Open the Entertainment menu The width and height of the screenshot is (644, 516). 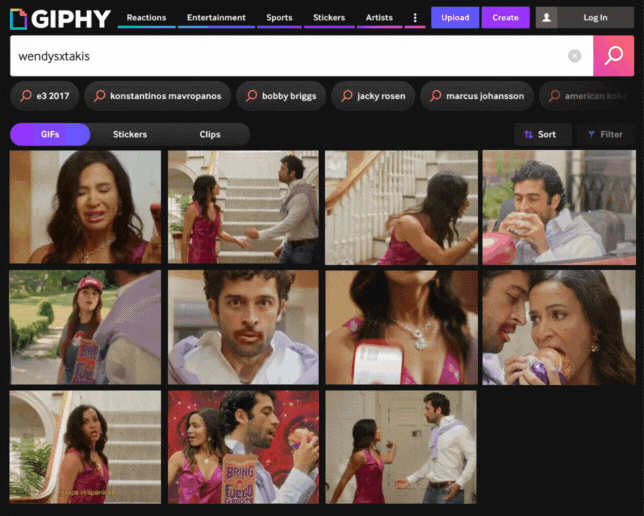(x=216, y=18)
